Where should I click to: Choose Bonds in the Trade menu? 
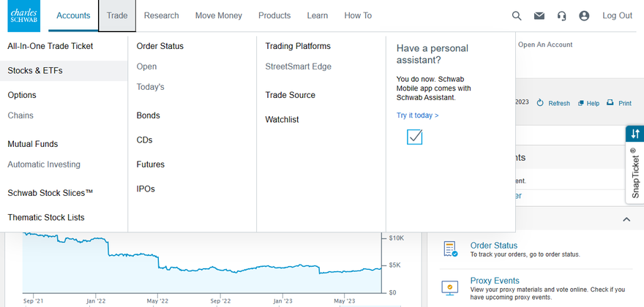[x=149, y=115]
